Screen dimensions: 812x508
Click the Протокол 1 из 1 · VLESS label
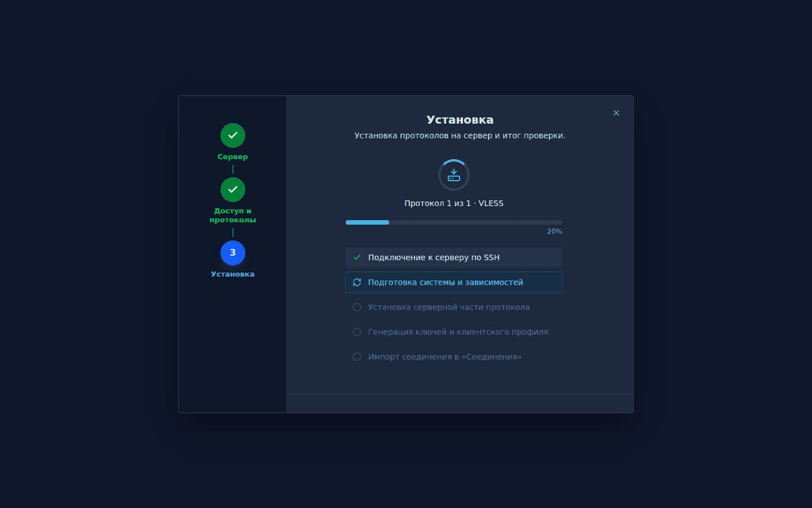[454, 203]
